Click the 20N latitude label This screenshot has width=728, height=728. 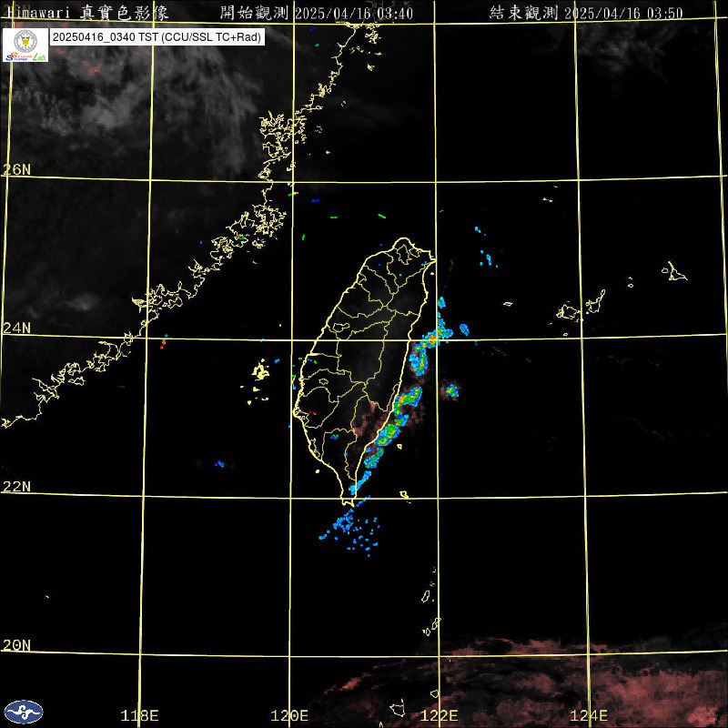pos(16,644)
